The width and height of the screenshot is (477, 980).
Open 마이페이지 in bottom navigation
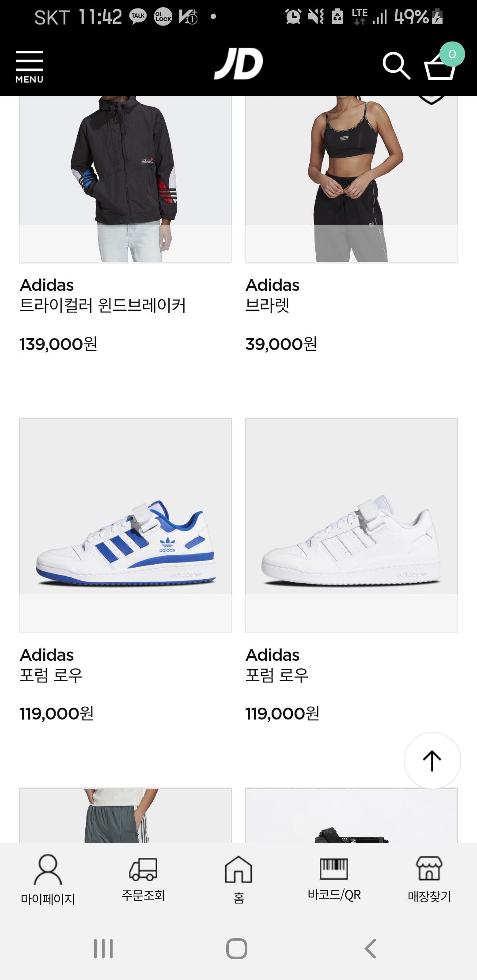point(48,879)
